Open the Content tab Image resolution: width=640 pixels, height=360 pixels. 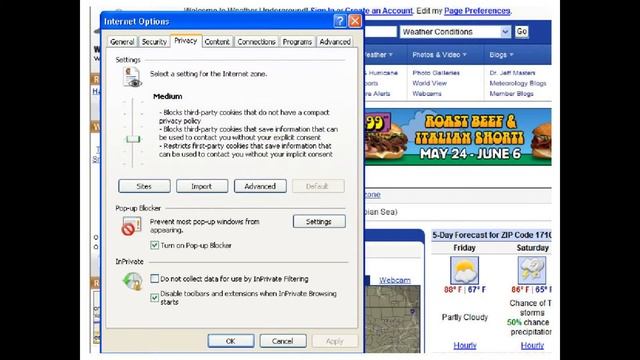point(217,42)
